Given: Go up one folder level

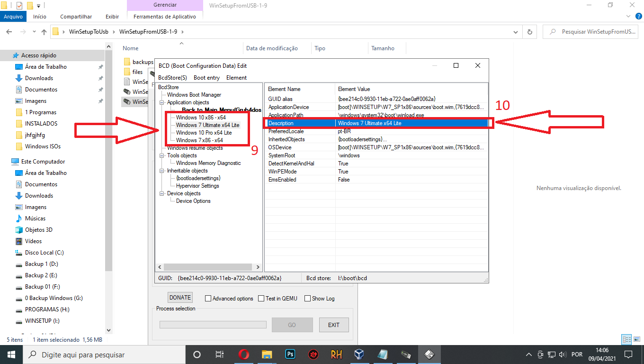Looking at the screenshot, I should pyautogui.click(x=44, y=32).
